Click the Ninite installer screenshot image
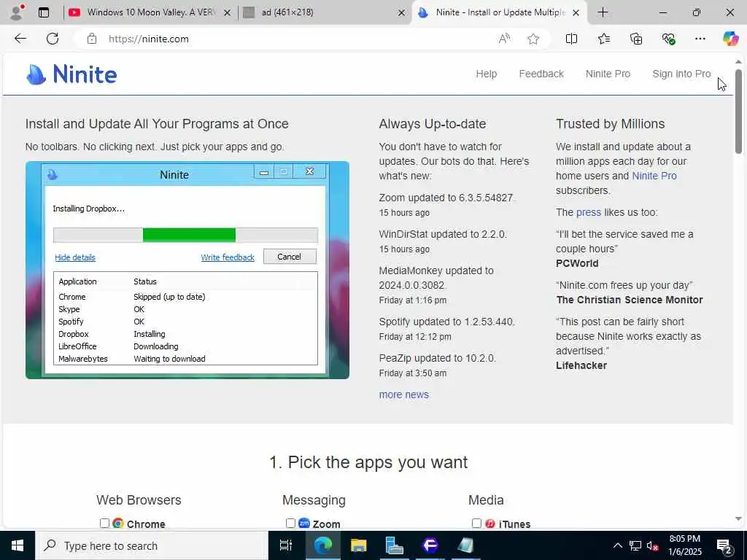 coord(187,270)
